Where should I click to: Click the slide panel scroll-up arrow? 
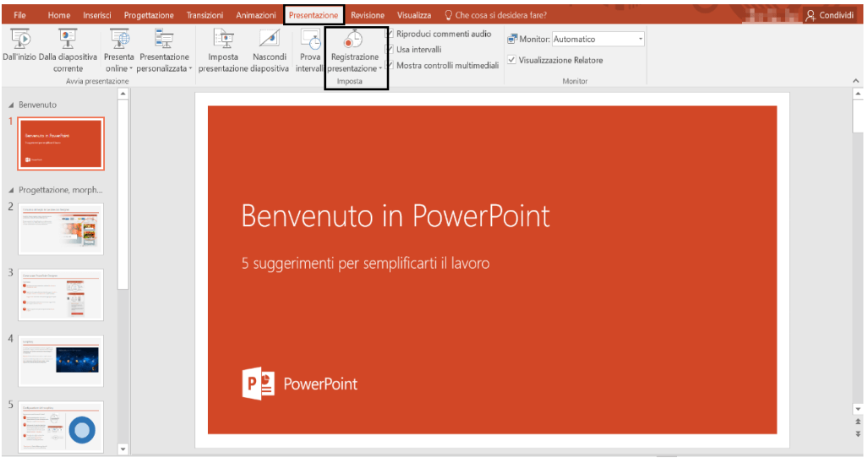[x=123, y=94]
